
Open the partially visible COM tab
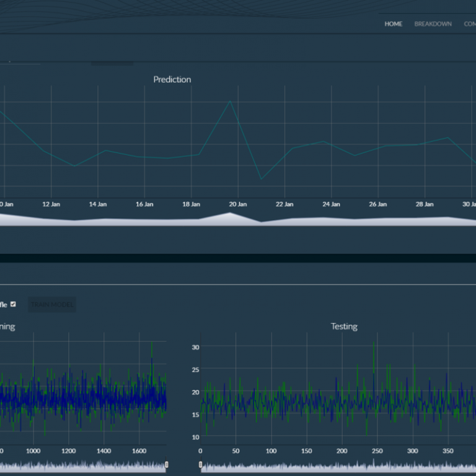[469, 24]
